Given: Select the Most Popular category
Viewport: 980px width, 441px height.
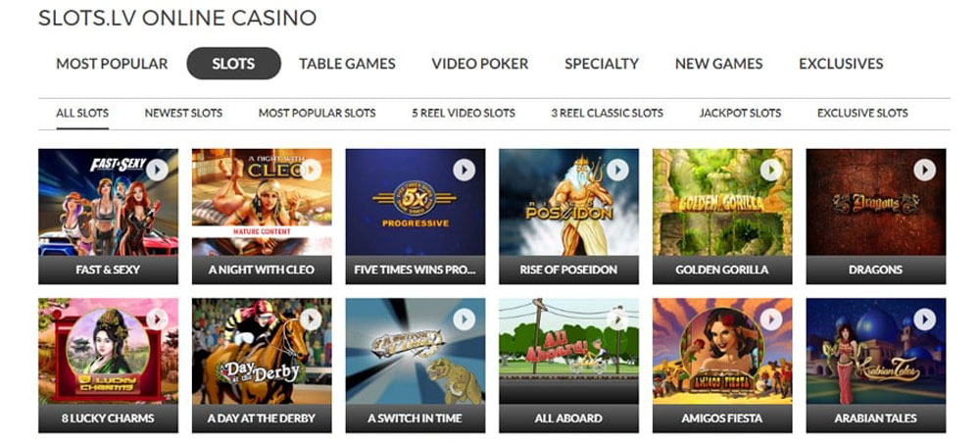Looking at the screenshot, I should (x=112, y=64).
